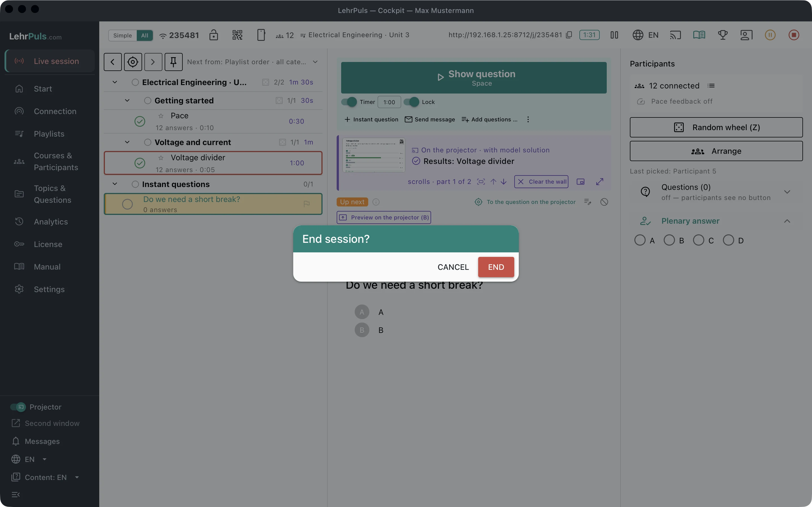Click the projector results thumbnail
The image size is (812, 507).
point(374,155)
